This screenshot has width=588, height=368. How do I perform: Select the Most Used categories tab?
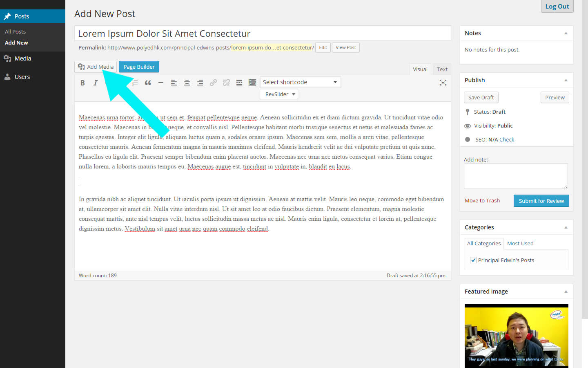click(x=520, y=243)
